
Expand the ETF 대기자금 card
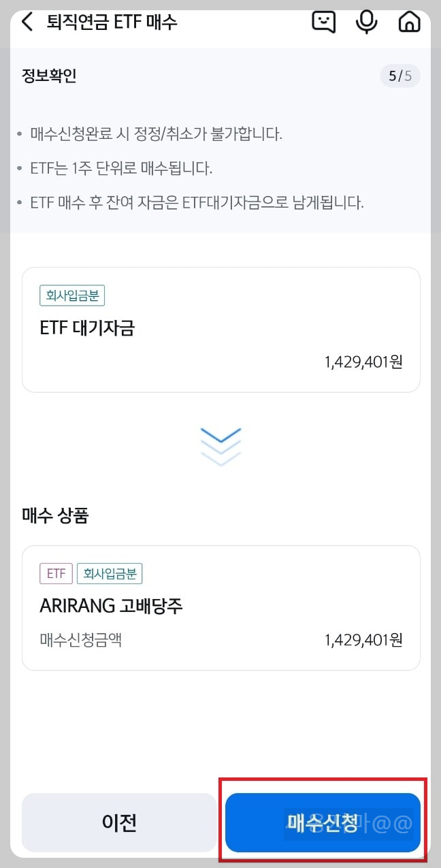click(220, 329)
